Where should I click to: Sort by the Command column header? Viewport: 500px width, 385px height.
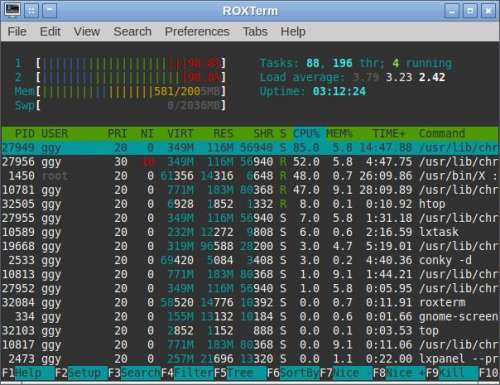442,134
